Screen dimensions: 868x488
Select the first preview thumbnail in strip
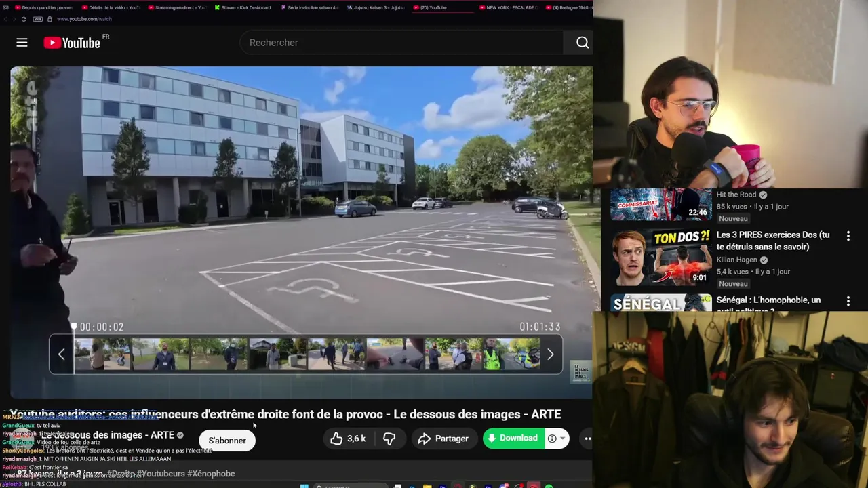pos(102,354)
